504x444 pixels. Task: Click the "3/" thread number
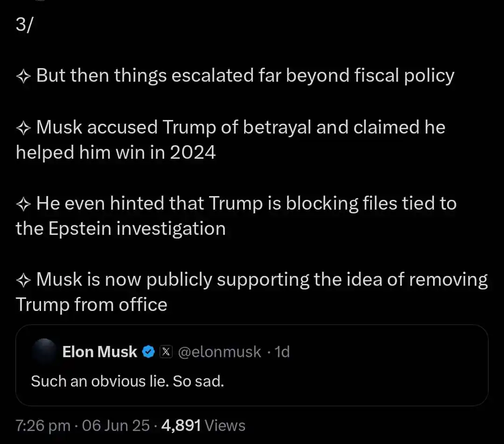point(24,25)
